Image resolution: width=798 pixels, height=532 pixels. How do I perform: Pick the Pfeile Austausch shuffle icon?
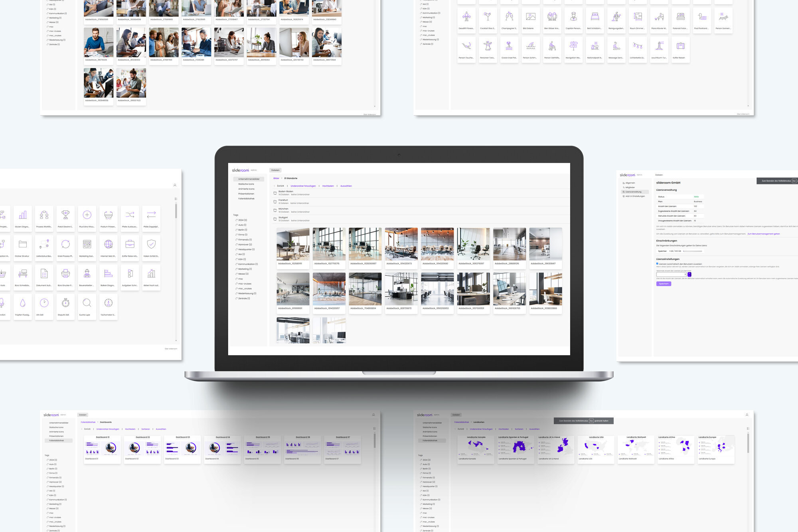(x=130, y=218)
